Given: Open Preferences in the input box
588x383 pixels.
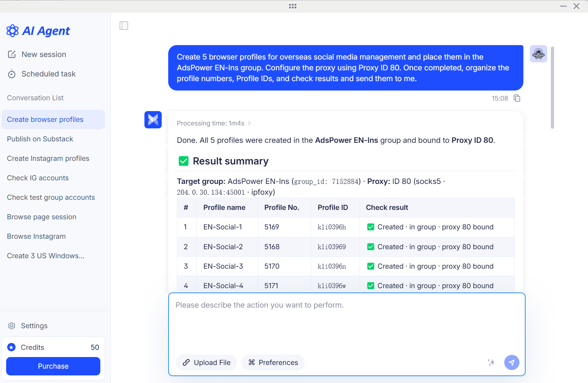Looking at the screenshot, I should (273, 362).
